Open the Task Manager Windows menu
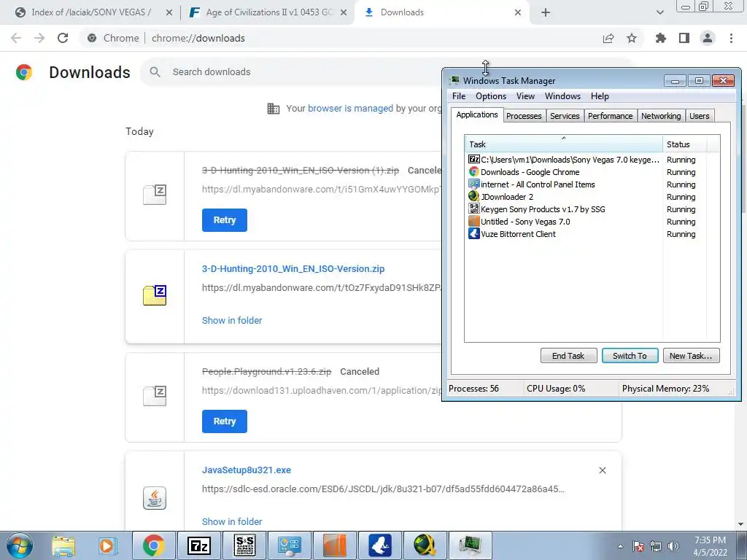 (x=562, y=96)
